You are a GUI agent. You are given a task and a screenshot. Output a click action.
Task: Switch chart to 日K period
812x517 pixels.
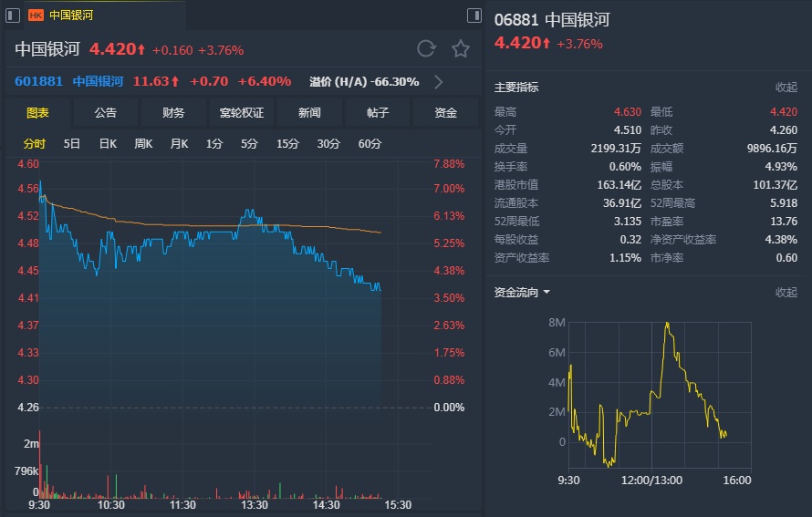tap(108, 144)
